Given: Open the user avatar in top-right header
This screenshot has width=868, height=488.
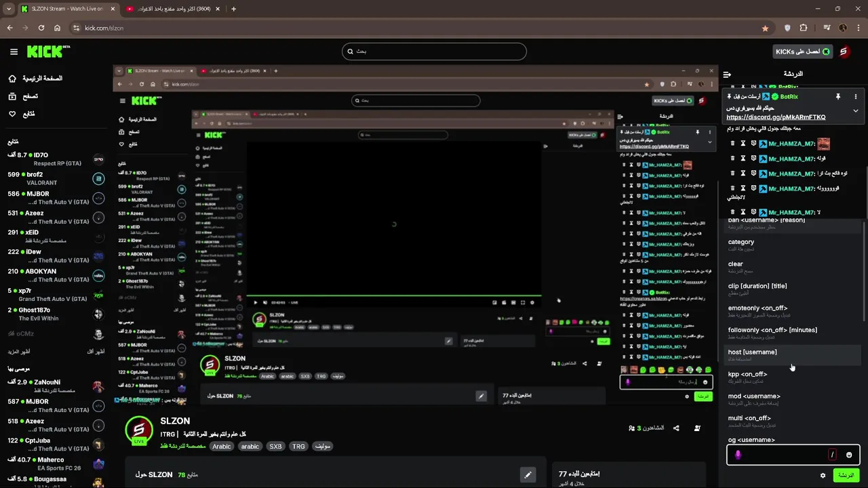Looking at the screenshot, I should [x=844, y=52].
